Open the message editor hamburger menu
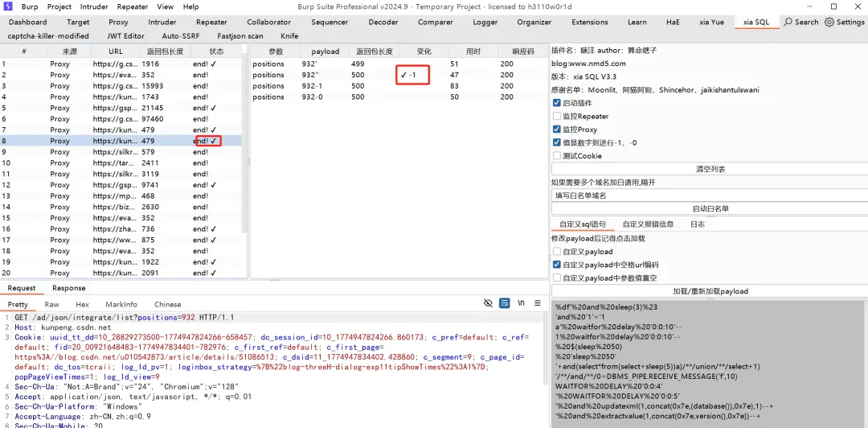The image size is (868, 428). pyautogui.click(x=538, y=303)
